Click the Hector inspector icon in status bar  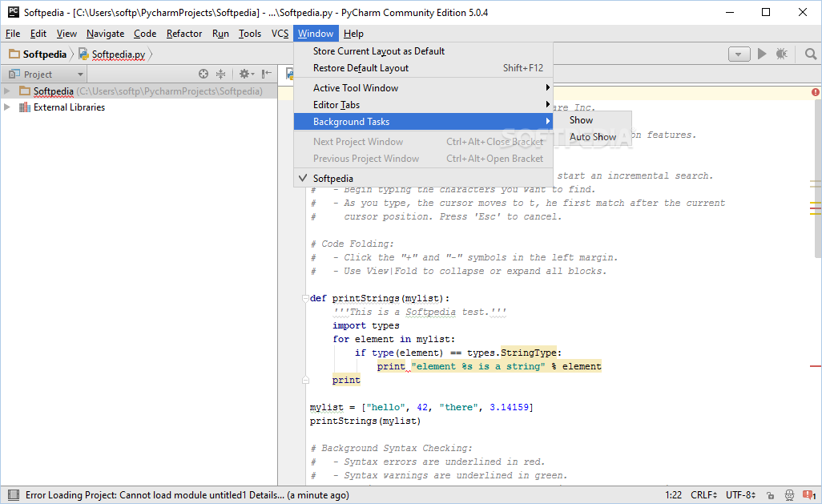point(789,494)
